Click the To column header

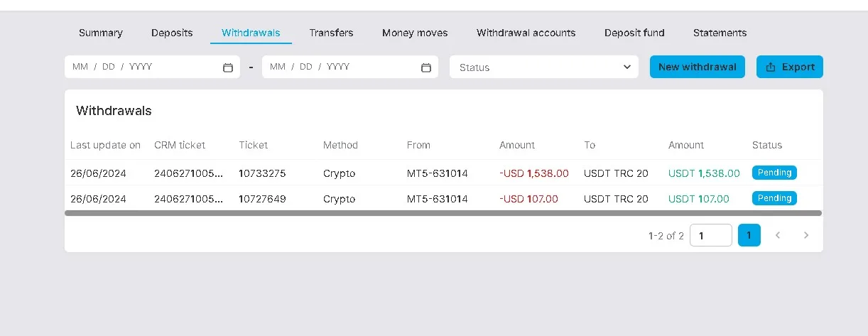pos(590,145)
